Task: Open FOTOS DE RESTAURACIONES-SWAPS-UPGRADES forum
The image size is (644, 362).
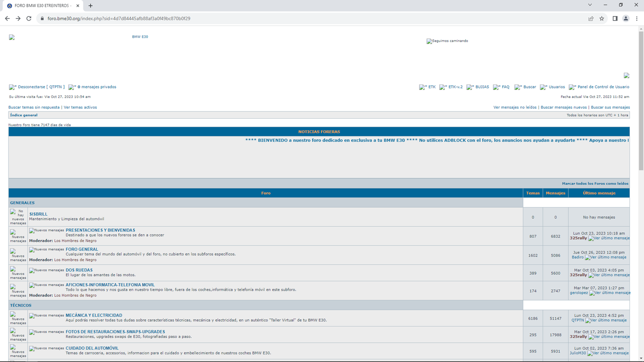Action: (115, 332)
